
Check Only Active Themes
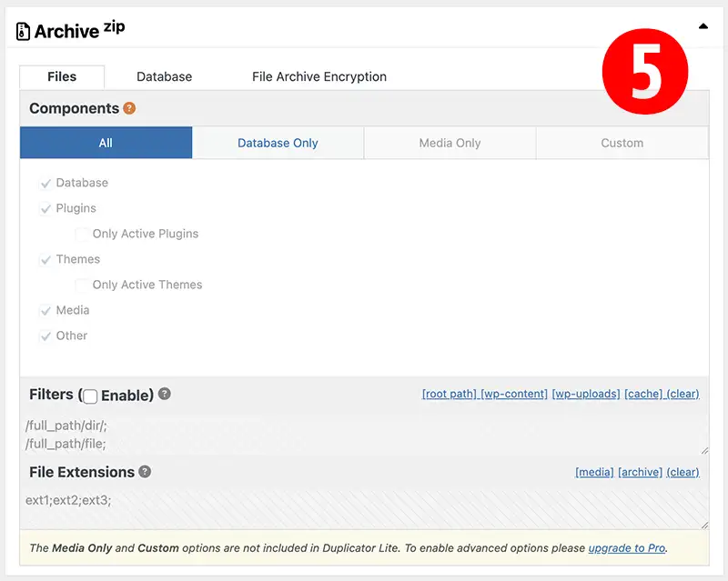[82, 285]
